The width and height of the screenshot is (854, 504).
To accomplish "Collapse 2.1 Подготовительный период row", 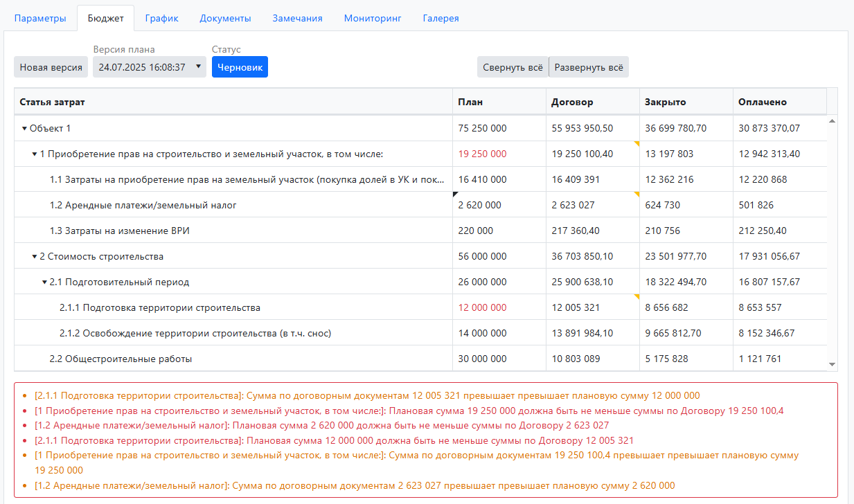I will (x=44, y=282).
